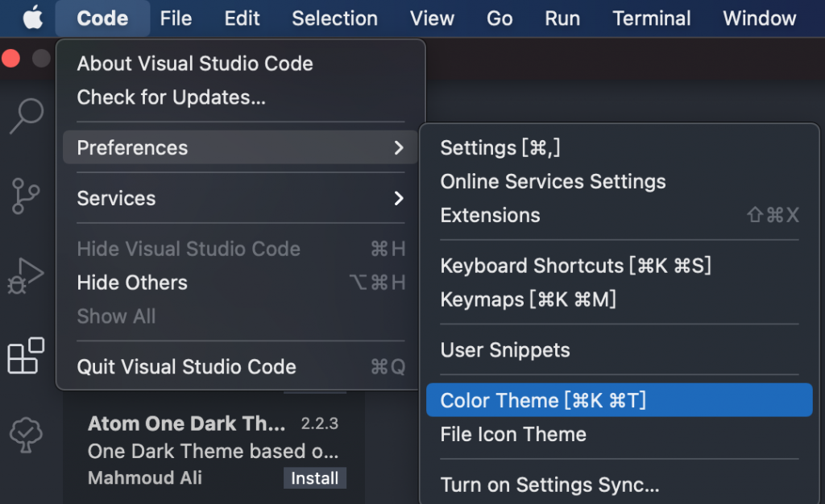Open the Go menu
Screen dimensions: 825x504
(x=500, y=19)
